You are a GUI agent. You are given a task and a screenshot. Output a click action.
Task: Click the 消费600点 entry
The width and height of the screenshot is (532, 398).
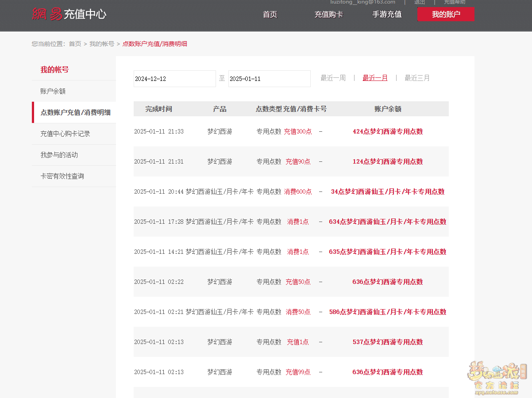coord(298,191)
